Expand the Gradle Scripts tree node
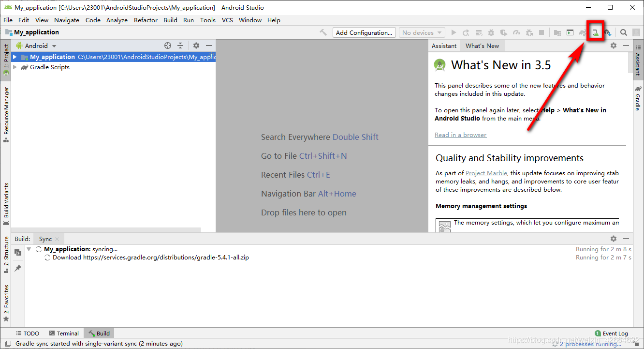The image size is (644, 349). 15,67
